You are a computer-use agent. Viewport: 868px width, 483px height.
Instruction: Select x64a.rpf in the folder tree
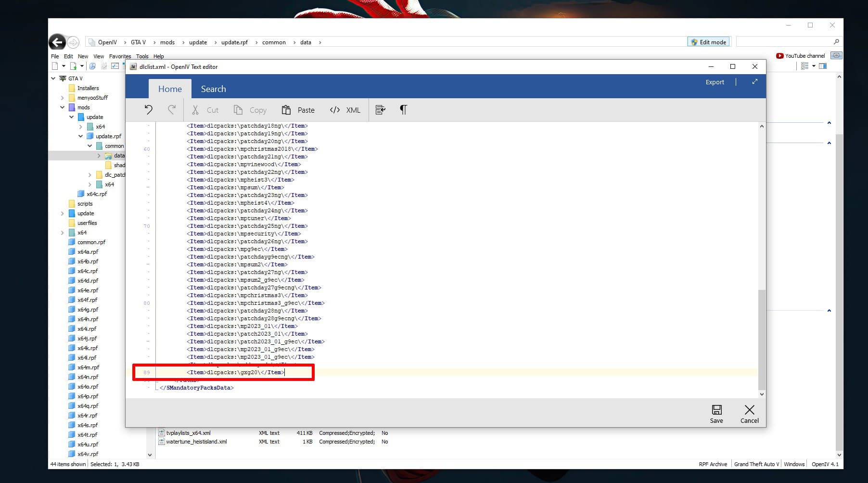[x=88, y=252]
